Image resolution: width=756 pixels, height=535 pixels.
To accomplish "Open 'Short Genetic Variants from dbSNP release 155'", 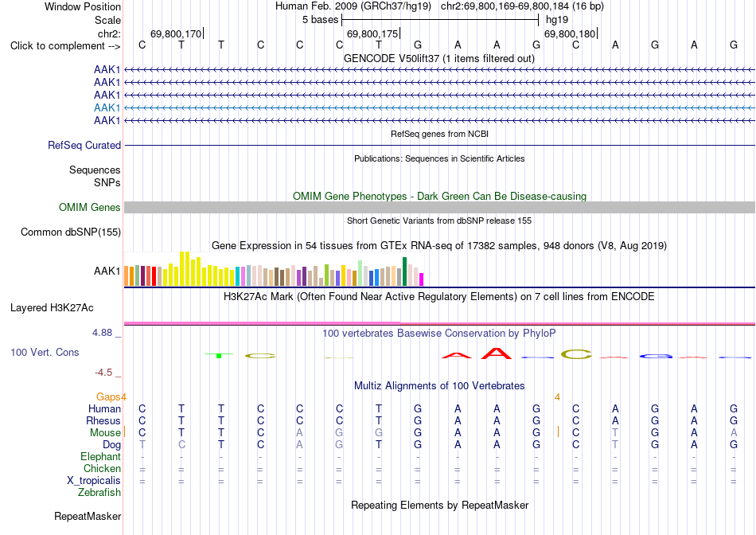I will click(439, 221).
